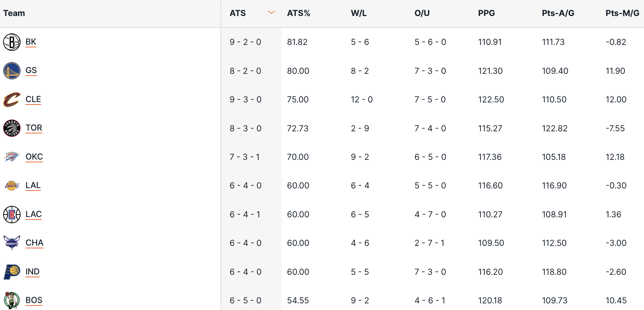Sort by O/U column header
The image size is (644, 310).
[422, 13]
